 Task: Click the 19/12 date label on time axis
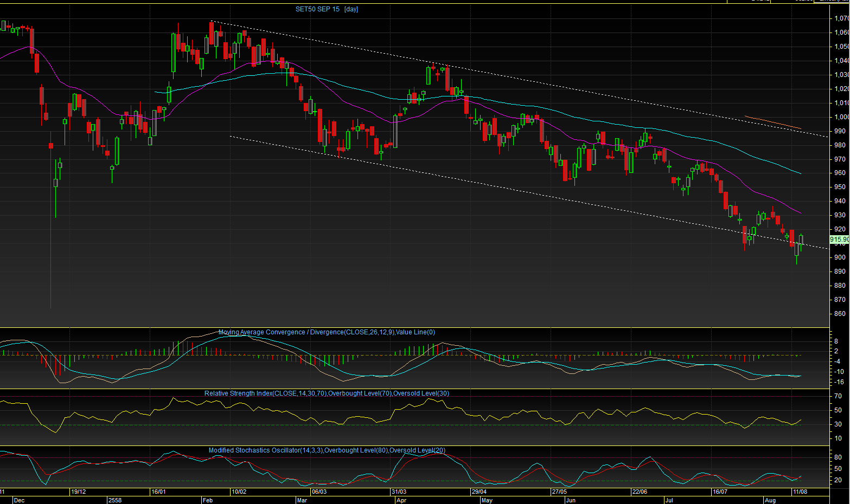79,492
